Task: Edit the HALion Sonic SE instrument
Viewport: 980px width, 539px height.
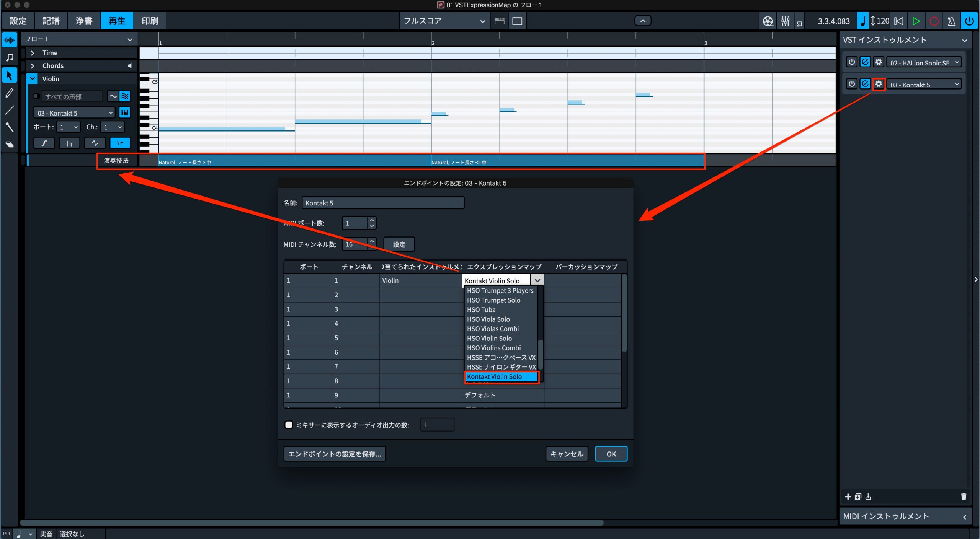Action: [865, 62]
